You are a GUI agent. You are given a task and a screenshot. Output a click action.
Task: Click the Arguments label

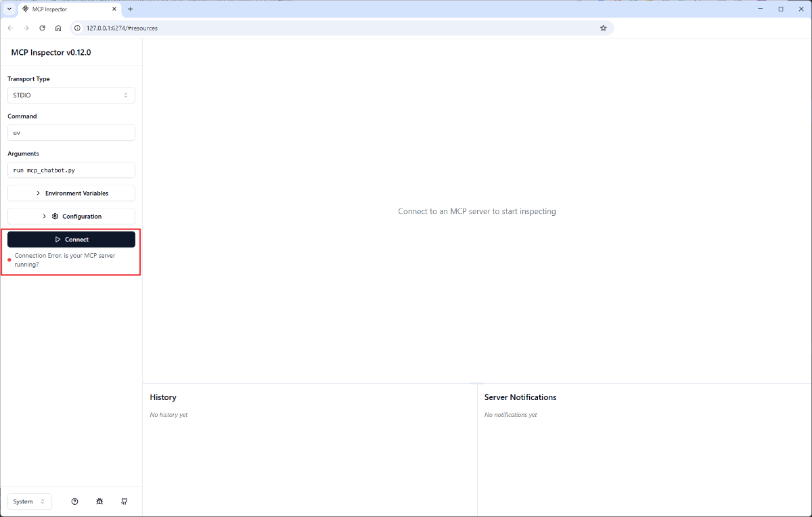tap(24, 154)
